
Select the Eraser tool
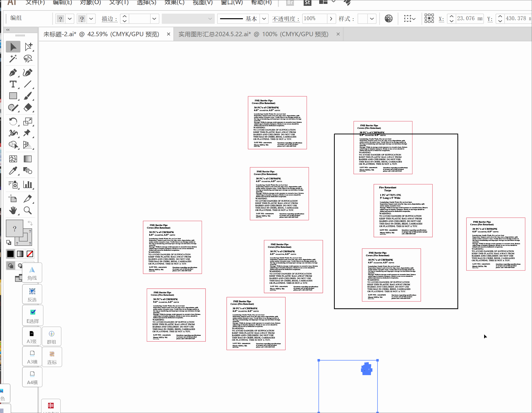tap(27, 107)
